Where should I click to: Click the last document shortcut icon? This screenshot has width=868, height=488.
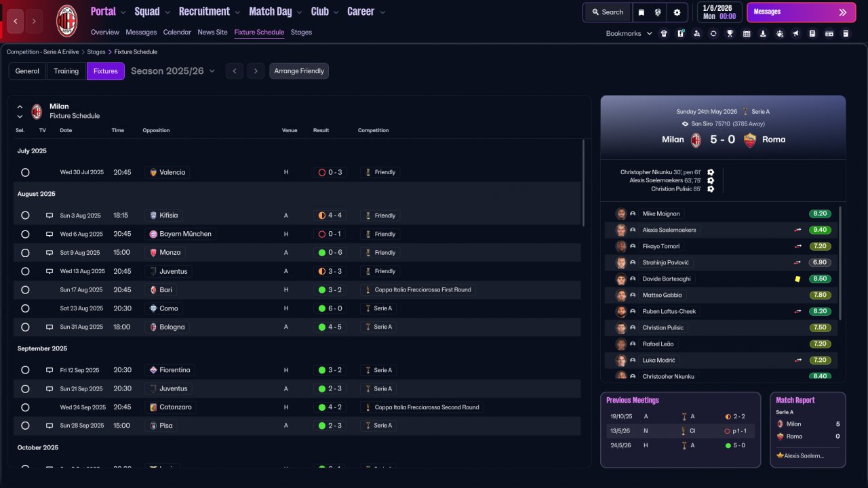(846, 33)
